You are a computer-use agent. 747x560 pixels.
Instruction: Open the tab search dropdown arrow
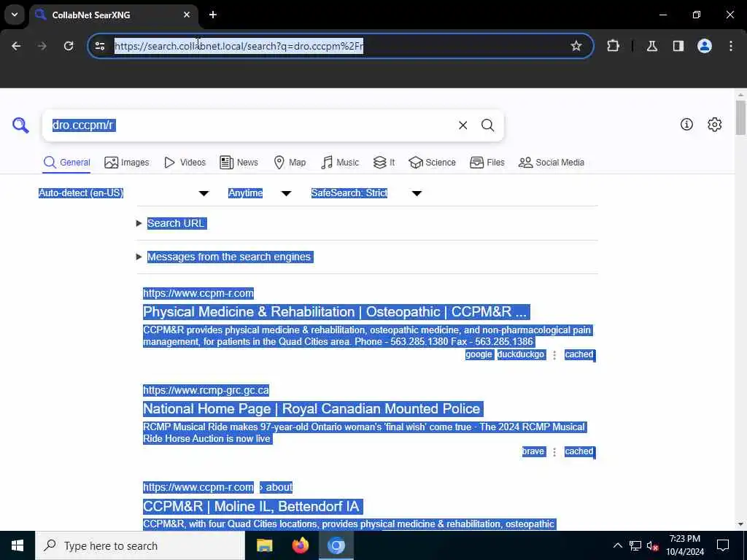[x=15, y=15]
